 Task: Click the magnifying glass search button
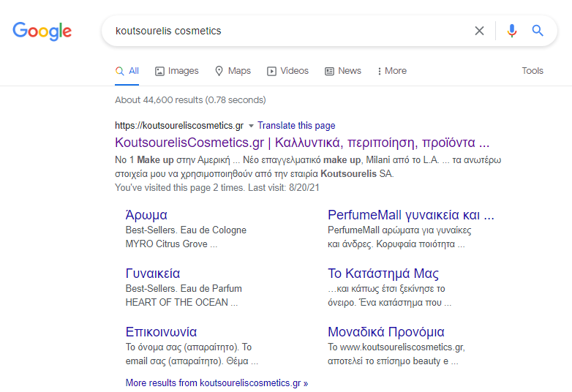538,31
